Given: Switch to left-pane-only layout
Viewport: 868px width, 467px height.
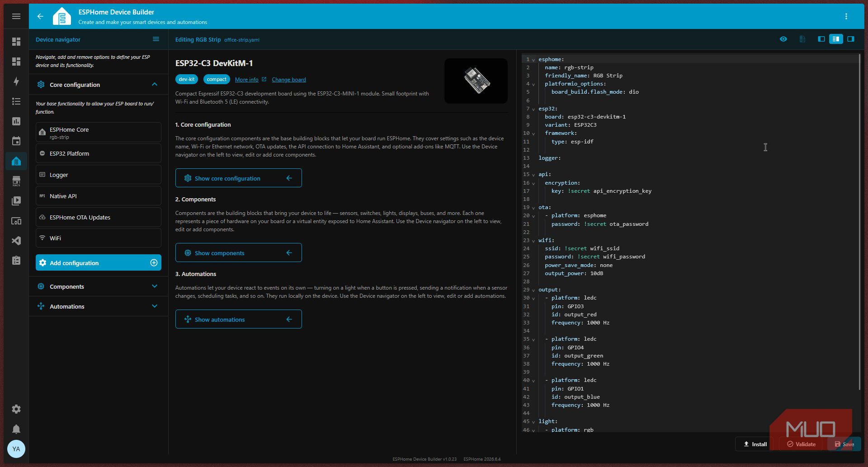Looking at the screenshot, I should (x=821, y=39).
